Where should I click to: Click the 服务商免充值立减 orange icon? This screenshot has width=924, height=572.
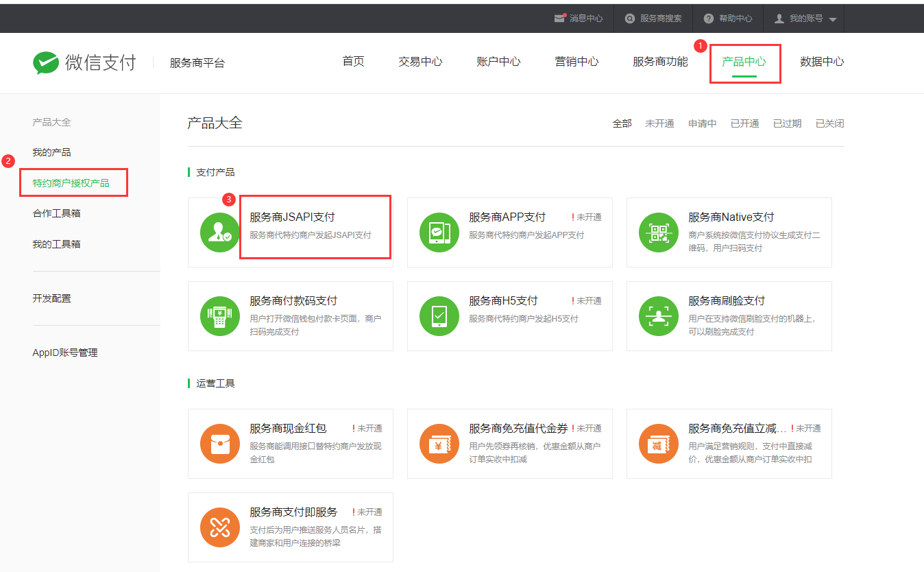point(659,444)
